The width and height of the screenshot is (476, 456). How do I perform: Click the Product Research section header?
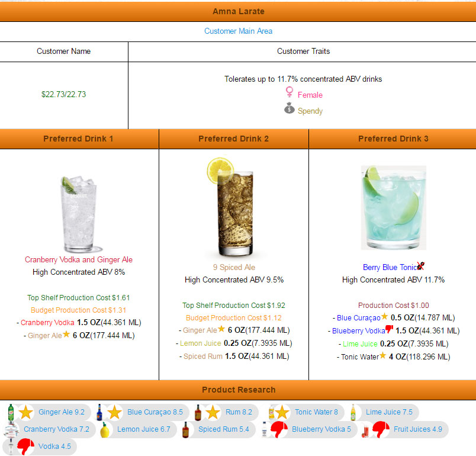[x=238, y=390]
